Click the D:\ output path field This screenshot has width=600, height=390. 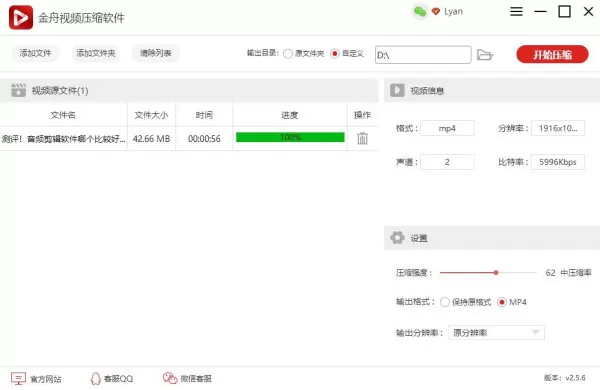tap(423, 55)
